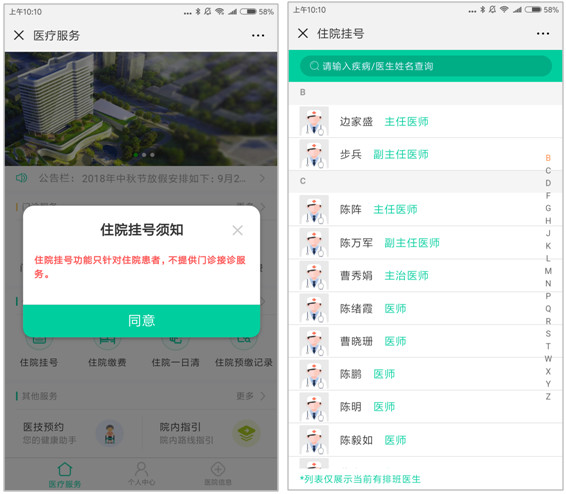Screen dimensions: 566x494
Task: Close the 住院挂号须知 dialog with its X
Action: (x=238, y=230)
